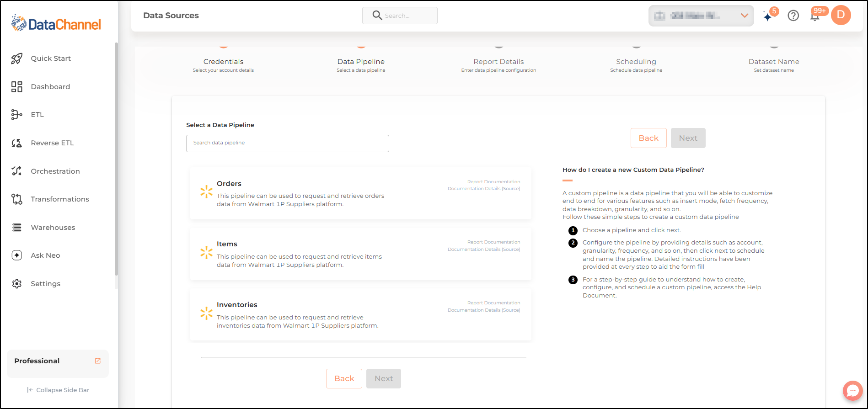Click the Warehouses stack icon
The image size is (868, 409).
click(17, 228)
